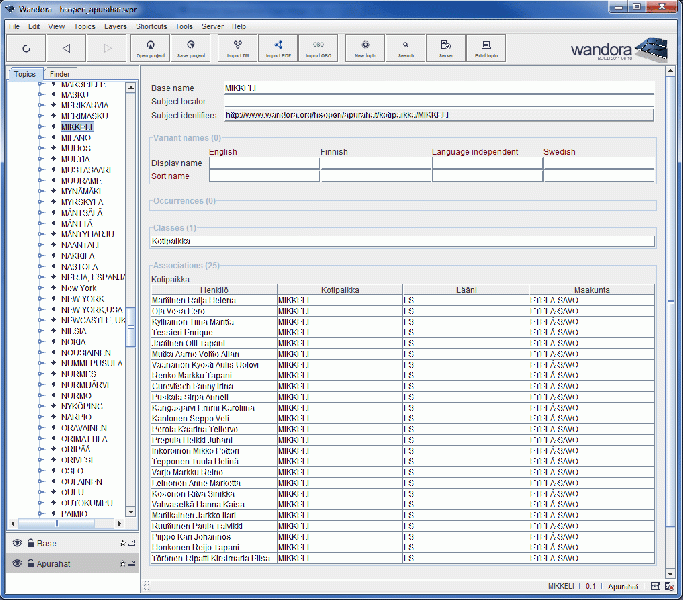Open the Search tool in toolbar

406,47
